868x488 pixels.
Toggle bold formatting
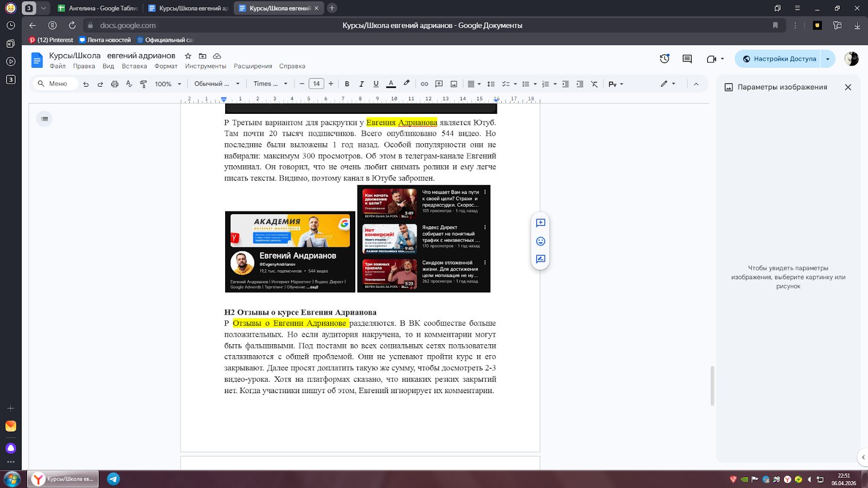click(x=347, y=84)
